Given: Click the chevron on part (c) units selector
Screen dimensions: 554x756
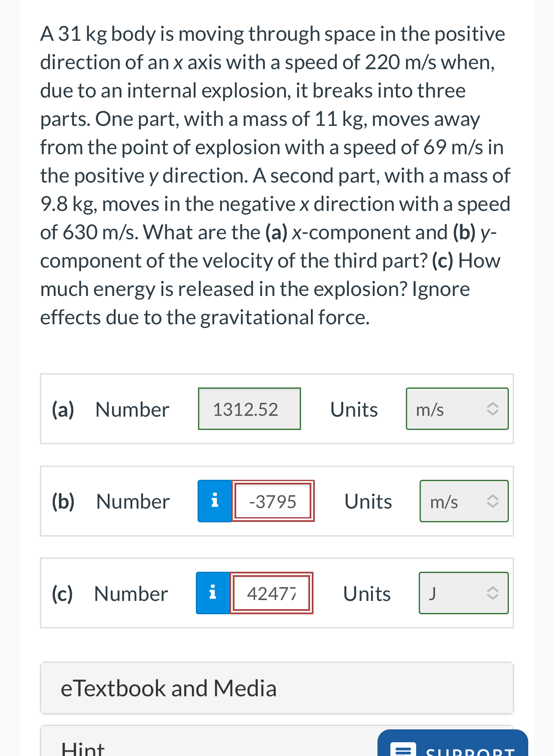Looking at the screenshot, I should [x=492, y=593].
